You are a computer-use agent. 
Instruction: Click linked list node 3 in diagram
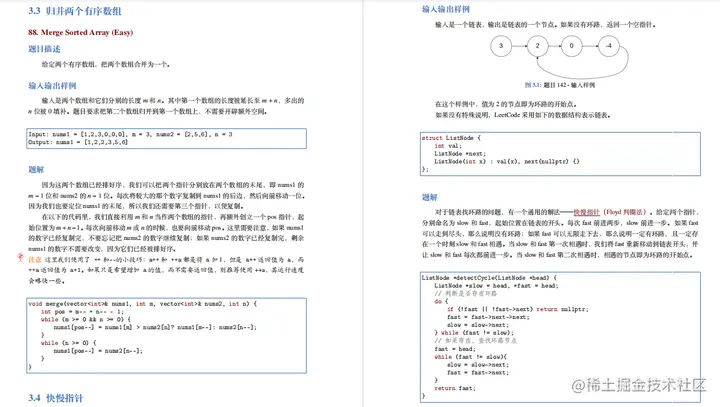pyautogui.click(x=501, y=46)
